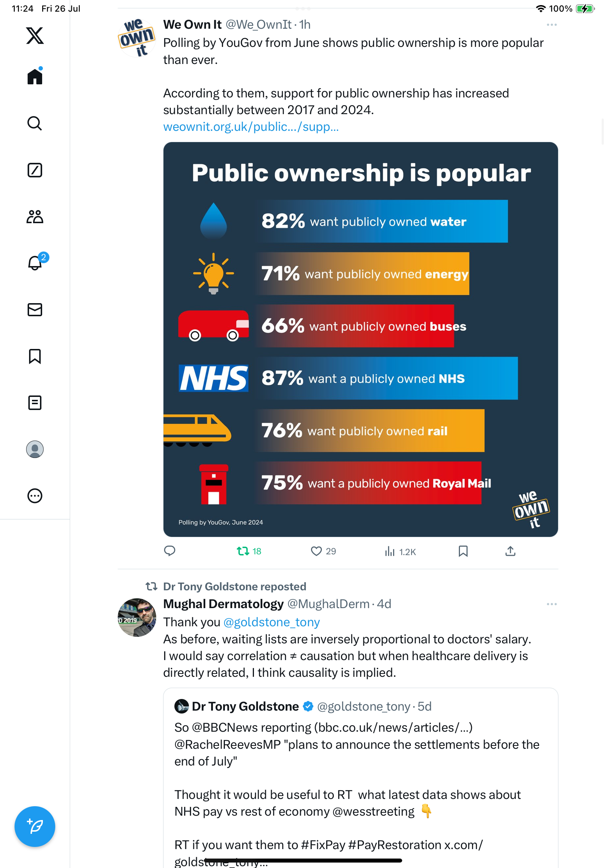The width and height of the screenshot is (606, 868).
Task: Open Grok slash icon in sidebar
Action: (35, 170)
